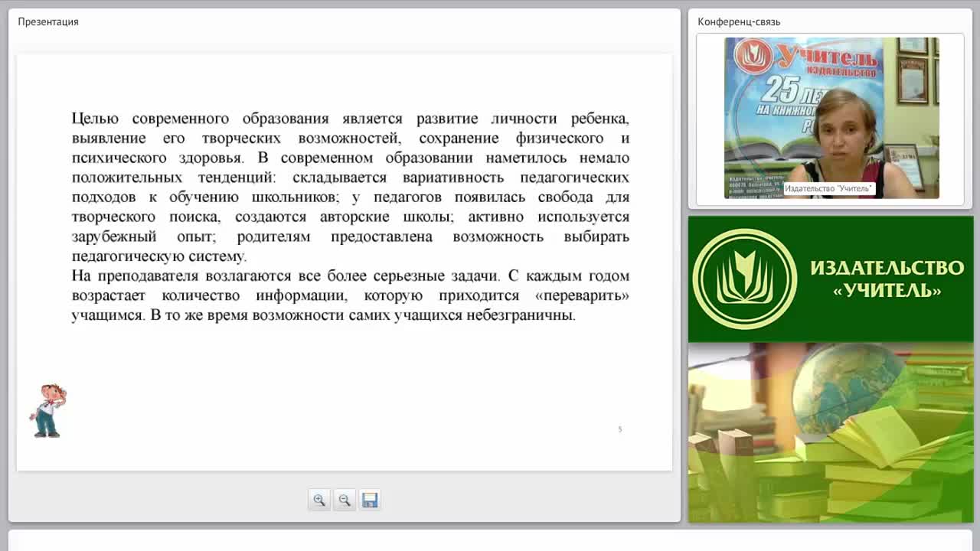Click the globe and books image

[x=831, y=433]
